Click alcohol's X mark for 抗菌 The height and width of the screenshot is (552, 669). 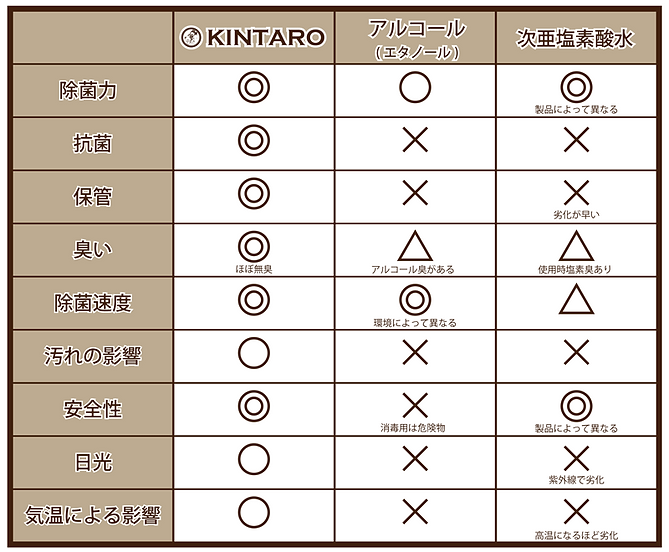coord(415,140)
